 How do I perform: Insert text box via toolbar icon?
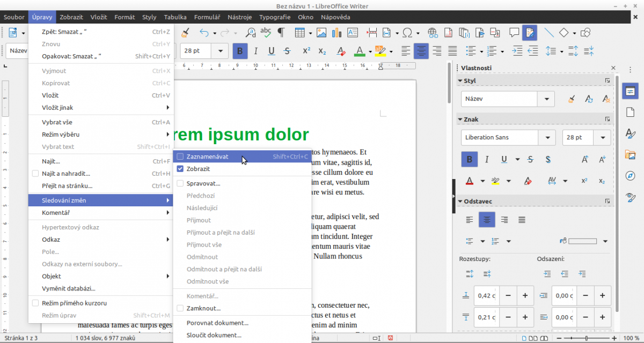pyautogui.click(x=353, y=33)
